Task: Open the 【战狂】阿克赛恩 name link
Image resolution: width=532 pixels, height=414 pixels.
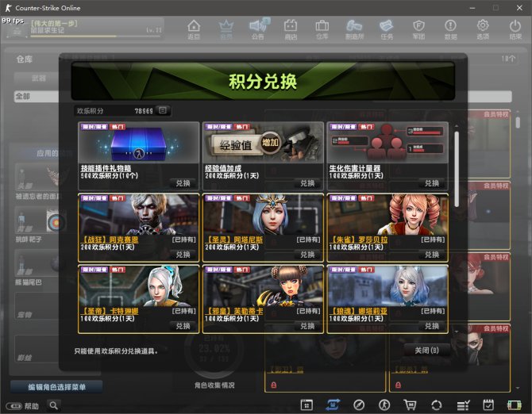Action: pos(110,240)
